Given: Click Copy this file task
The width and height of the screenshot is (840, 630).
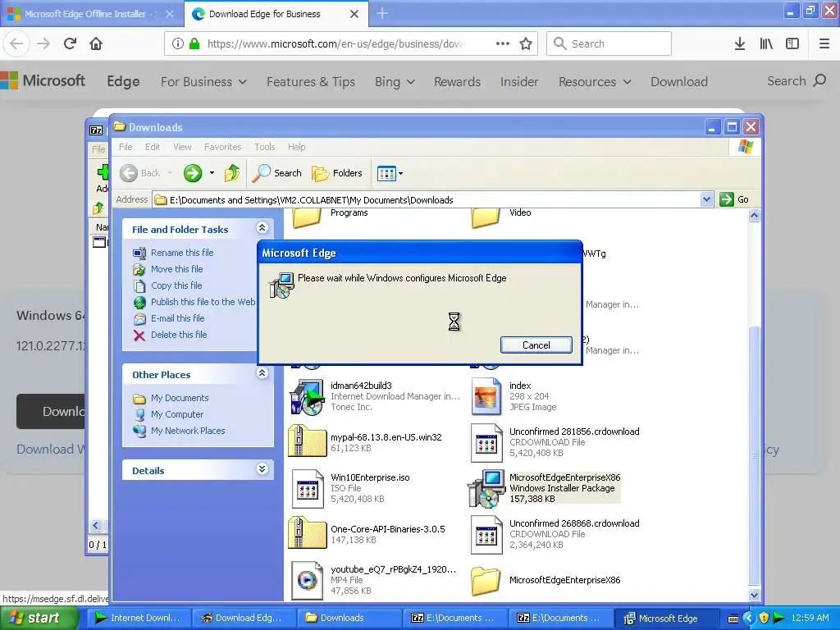Looking at the screenshot, I should click(x=176, y=285).
